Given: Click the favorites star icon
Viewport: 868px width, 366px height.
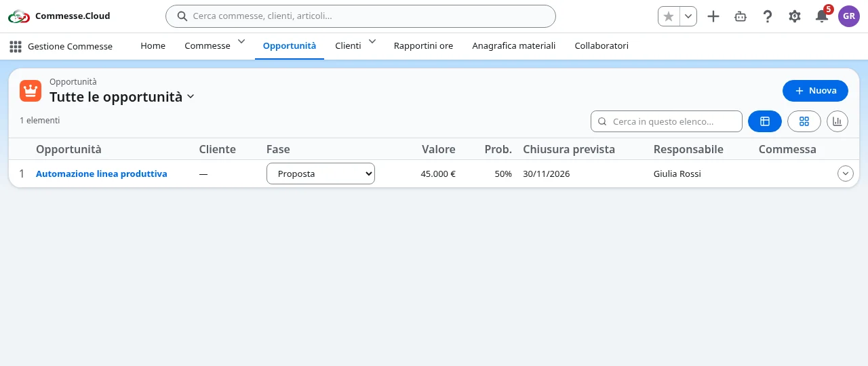Looking at the screenshot, I should click(x=669, y=16).
